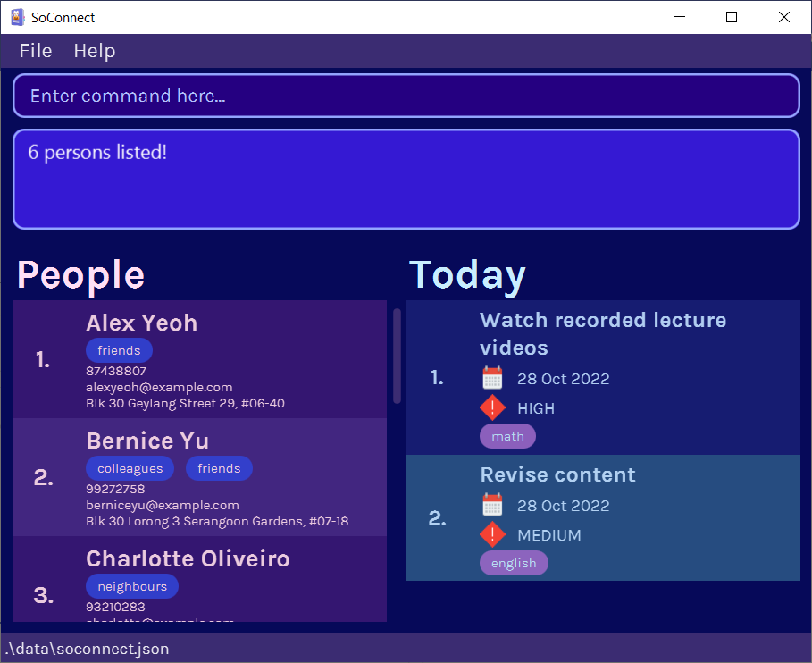812x663 pixels.
Task: Click date 28 Oct 2022 of lecture videos task
Action: click(x=564, y=379)
